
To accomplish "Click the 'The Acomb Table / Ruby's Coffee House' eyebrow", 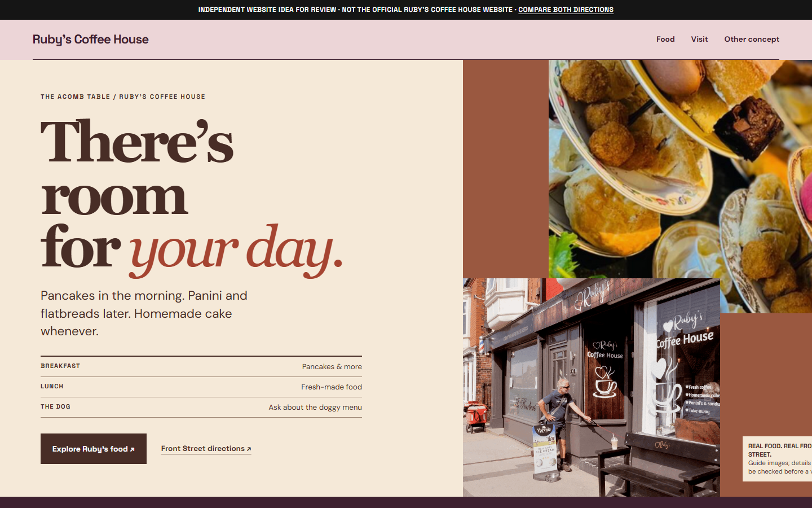I will [x=123, y=97].
